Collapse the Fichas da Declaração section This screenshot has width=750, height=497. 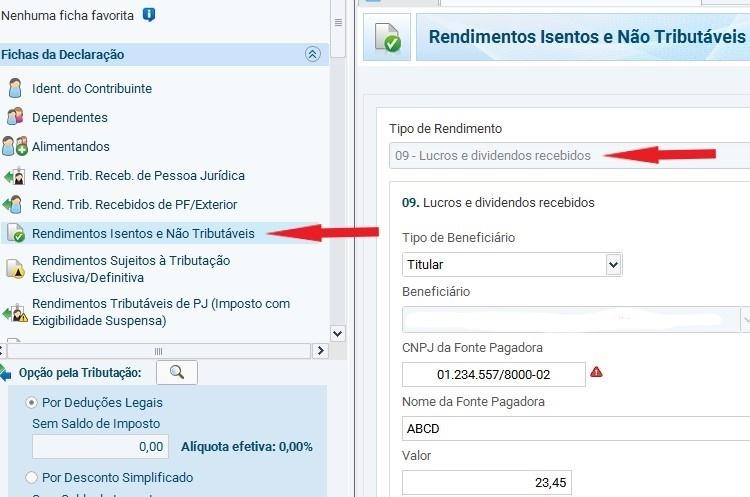click(313, 54)
